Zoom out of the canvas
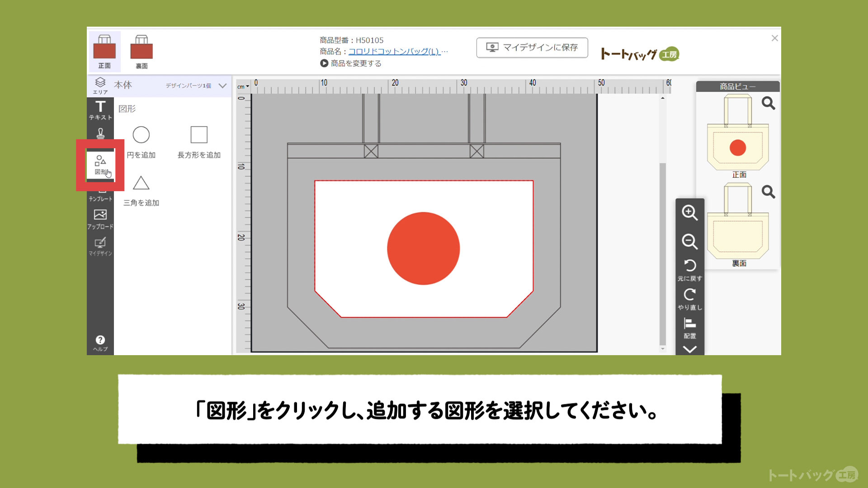This screenshot has width=868, height=488. pos(689,241)
